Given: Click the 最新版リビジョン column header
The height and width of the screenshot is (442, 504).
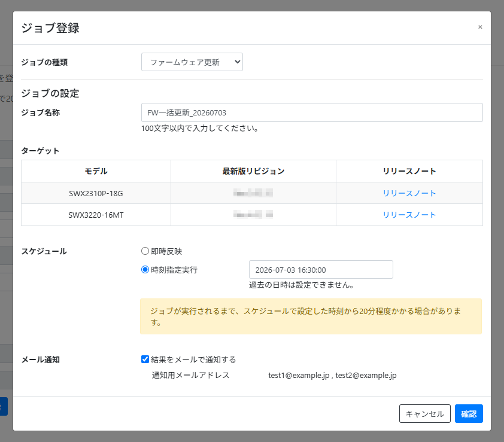Looking at the screenshot, I should tap(253, 171).
